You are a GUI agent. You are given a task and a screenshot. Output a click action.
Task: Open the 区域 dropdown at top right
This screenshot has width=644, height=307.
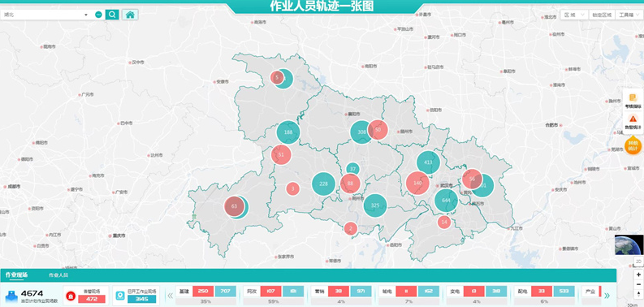[574, 15]
